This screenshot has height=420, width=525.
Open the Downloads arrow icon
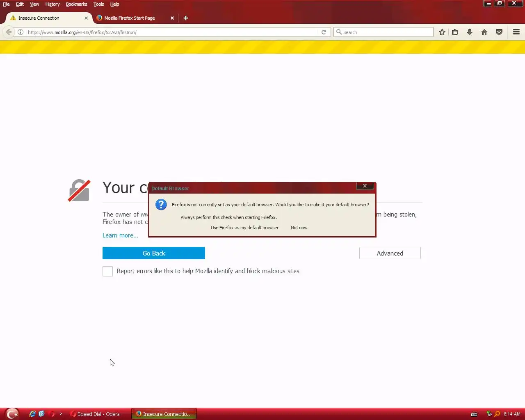point(470,32)
